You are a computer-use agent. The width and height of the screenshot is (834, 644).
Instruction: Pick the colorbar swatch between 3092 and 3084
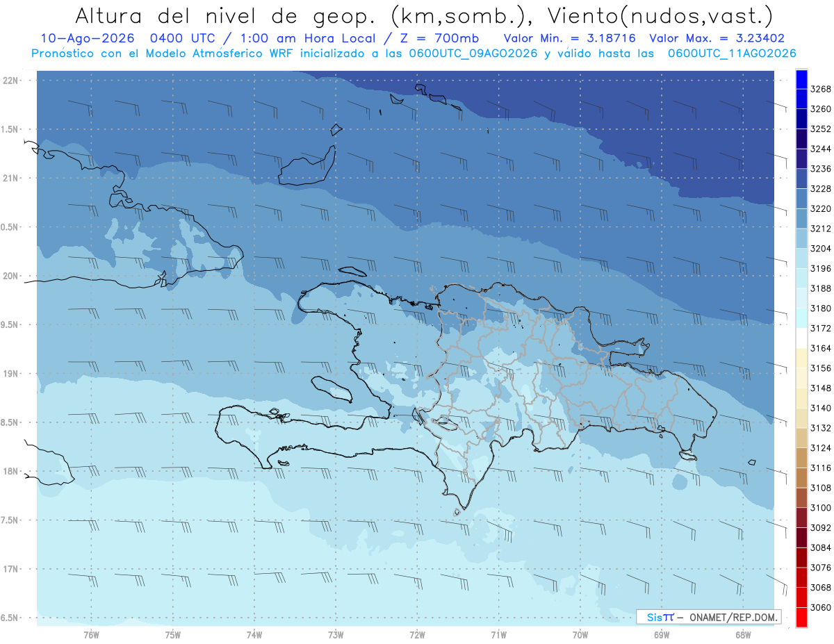click(x=801, y=538)
